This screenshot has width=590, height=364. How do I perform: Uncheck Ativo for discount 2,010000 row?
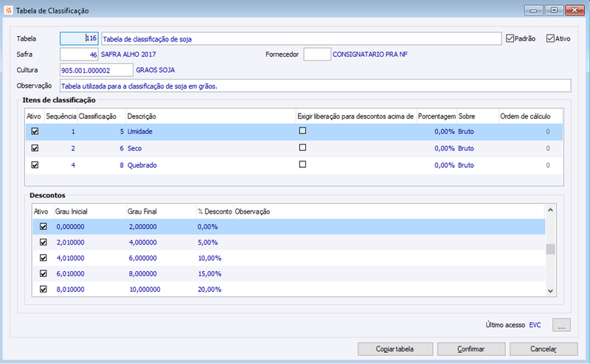44,242
